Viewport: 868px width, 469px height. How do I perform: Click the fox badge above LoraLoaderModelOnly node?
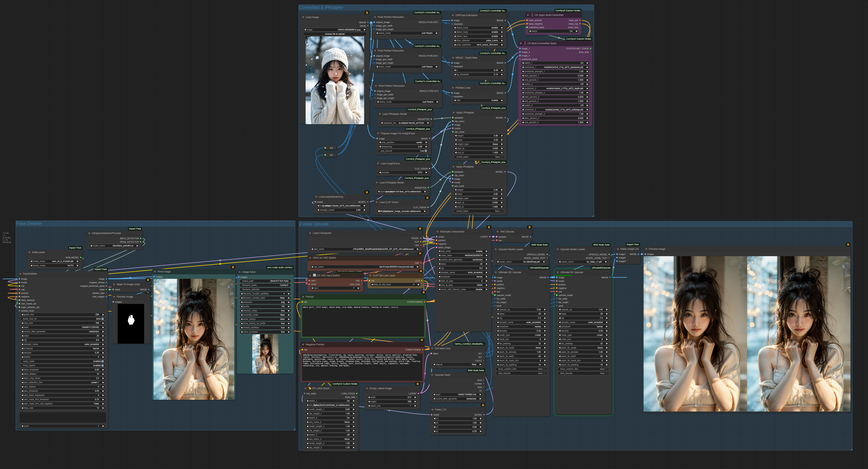pos(367,192)
